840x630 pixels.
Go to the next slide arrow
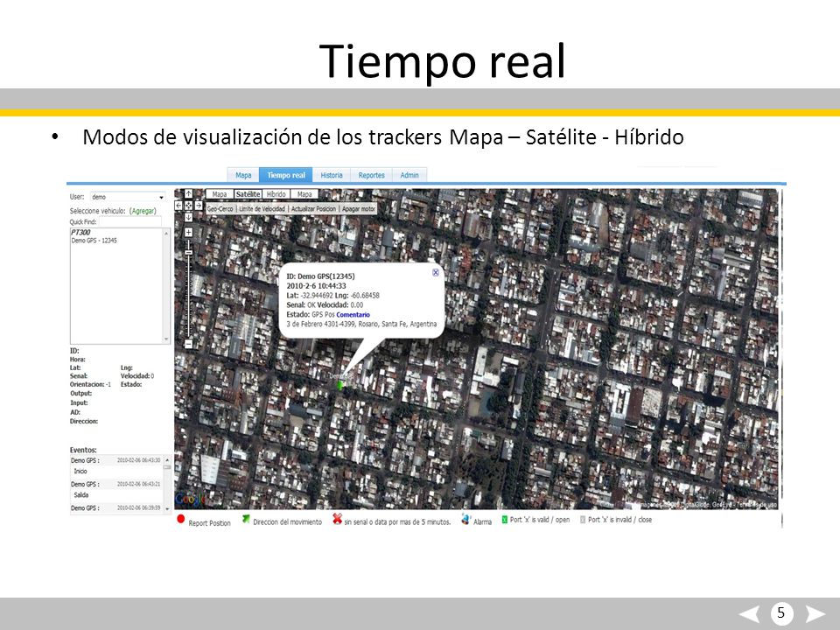coord(815,614)
